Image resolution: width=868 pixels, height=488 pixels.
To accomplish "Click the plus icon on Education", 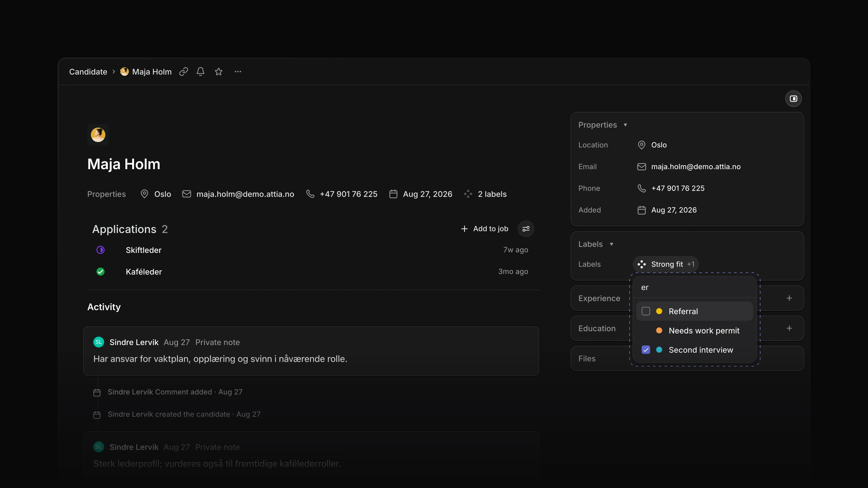I will click(789, 328).
